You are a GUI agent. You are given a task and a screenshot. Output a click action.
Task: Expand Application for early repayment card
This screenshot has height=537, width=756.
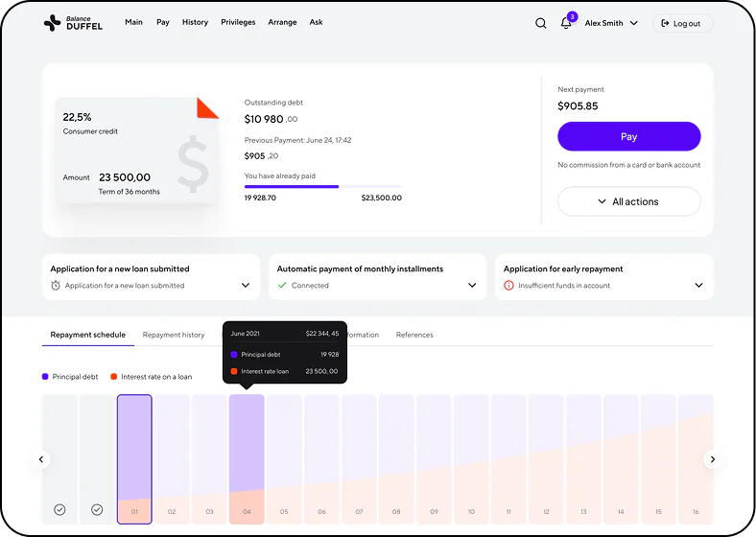[698, 286]
